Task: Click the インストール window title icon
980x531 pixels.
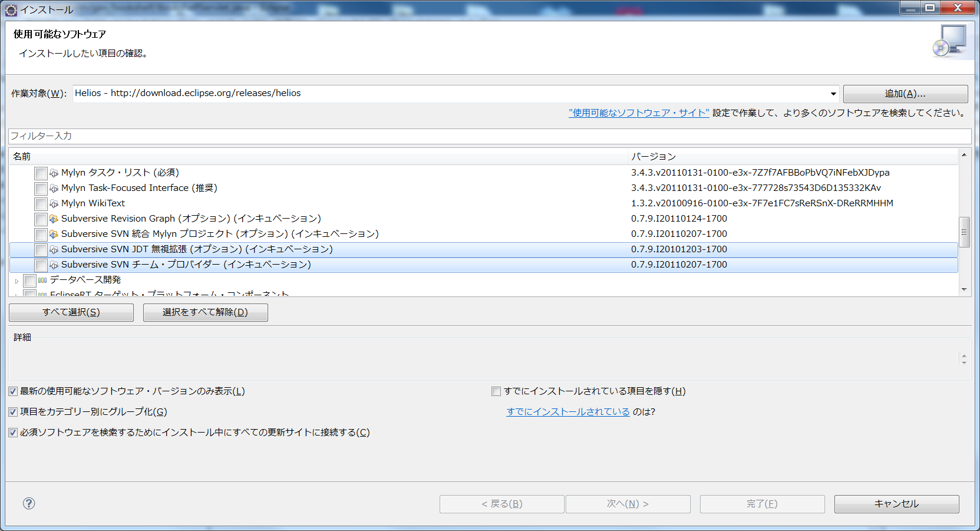Action: pyautogui.click(x=11, y=10)
